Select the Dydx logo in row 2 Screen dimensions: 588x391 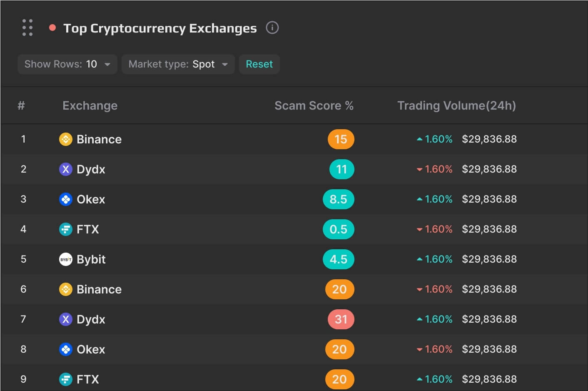[x=66, y=169]
